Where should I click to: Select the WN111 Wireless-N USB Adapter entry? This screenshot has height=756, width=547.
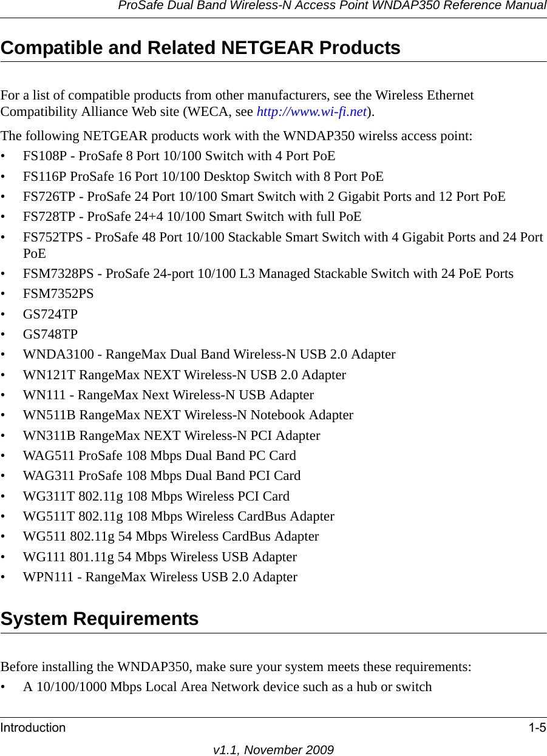click(x=169, y=395)
